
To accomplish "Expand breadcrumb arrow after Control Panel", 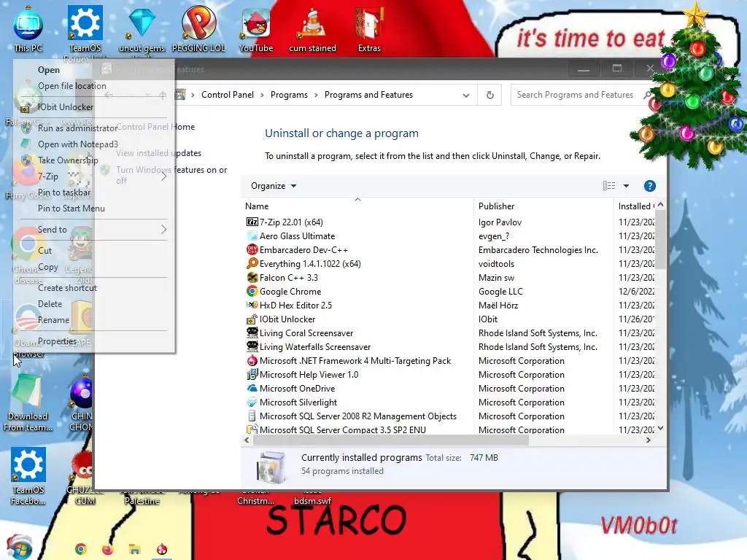I will pyautogui.click(x=262, y=95).
